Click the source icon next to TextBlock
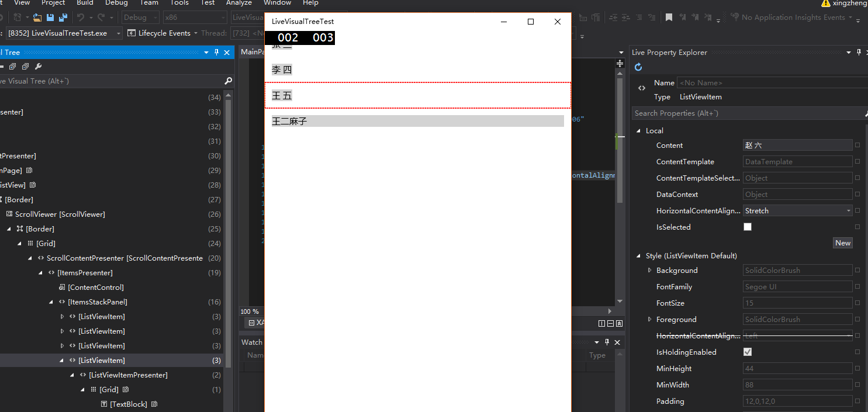The width and height of the screenshot is (868, 412). pos(155,404)
